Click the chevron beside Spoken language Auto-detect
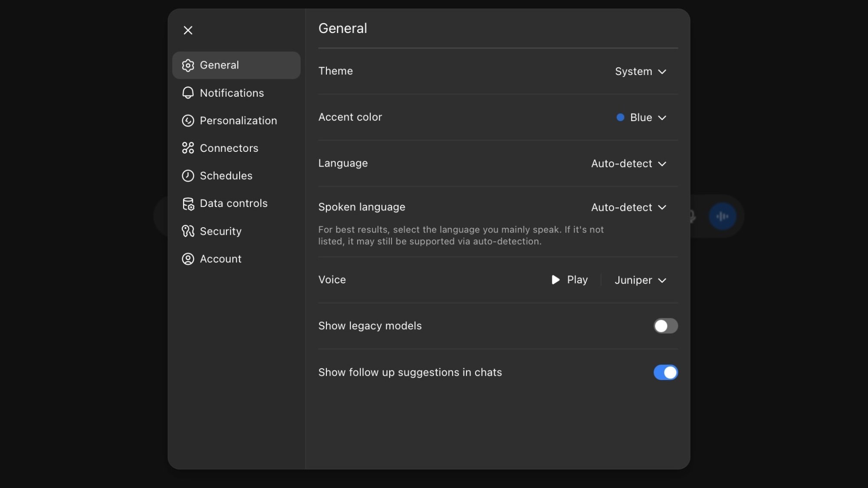Screen dimensions: 868x488 [x=662, y=207]
